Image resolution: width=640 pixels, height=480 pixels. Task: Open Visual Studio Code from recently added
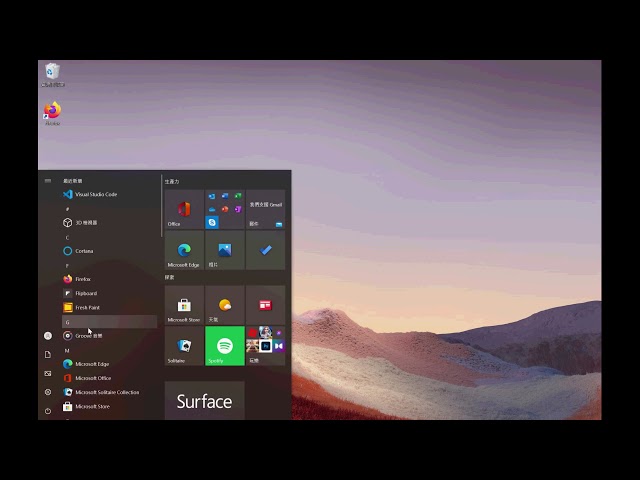(109, 194)
